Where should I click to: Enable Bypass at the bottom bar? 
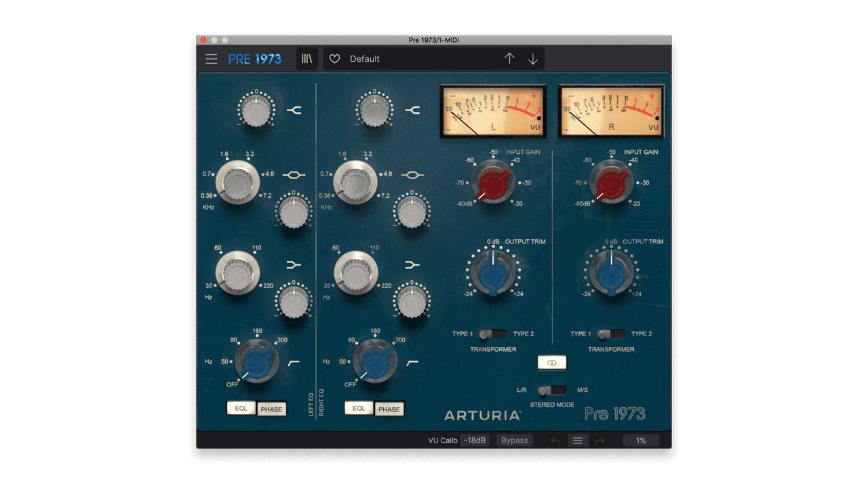point(514,440)
